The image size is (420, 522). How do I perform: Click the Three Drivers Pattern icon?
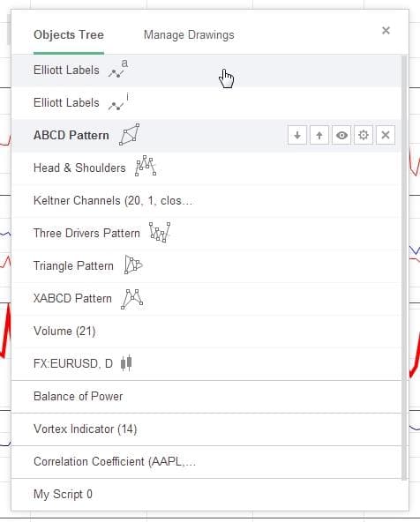160,232
